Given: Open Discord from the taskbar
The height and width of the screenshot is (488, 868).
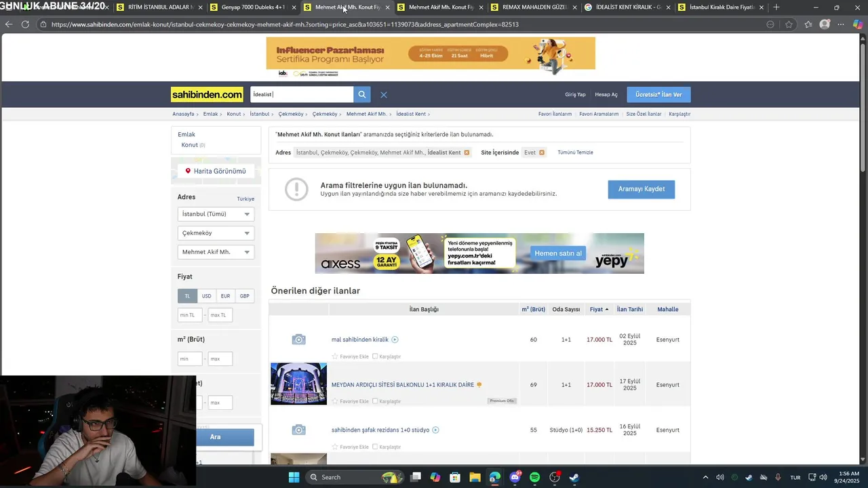Looking at the screenshot, I should [x=515, y=477].
